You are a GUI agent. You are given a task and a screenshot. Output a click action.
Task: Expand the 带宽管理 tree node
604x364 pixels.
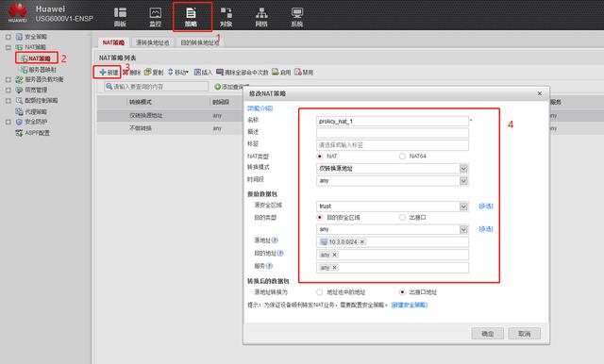tap(8, 90)
